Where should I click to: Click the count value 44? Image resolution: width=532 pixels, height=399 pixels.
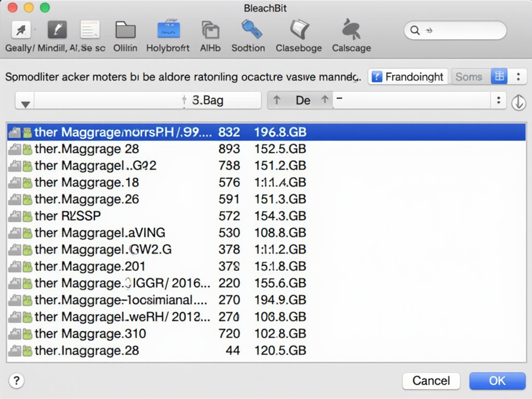233,351
